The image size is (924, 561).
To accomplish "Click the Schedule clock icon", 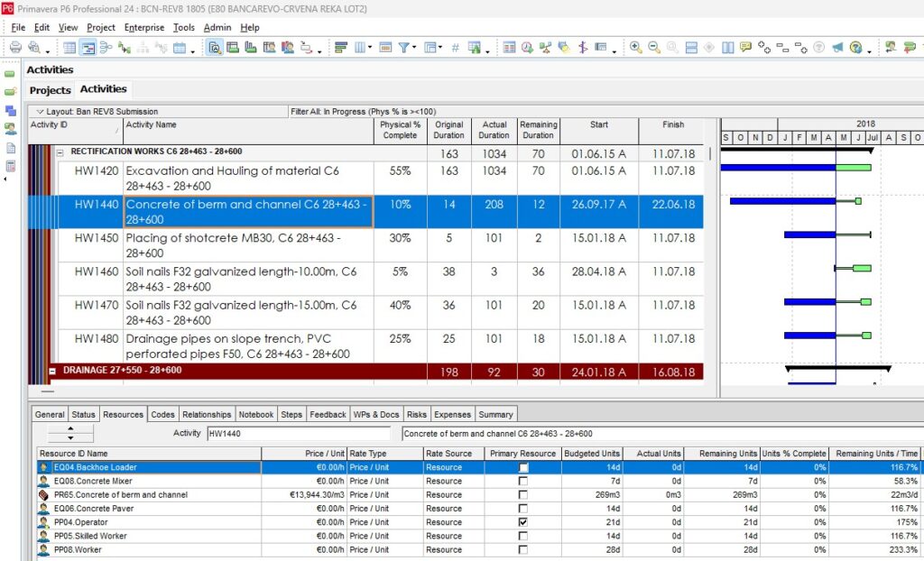I will [527, 48].
